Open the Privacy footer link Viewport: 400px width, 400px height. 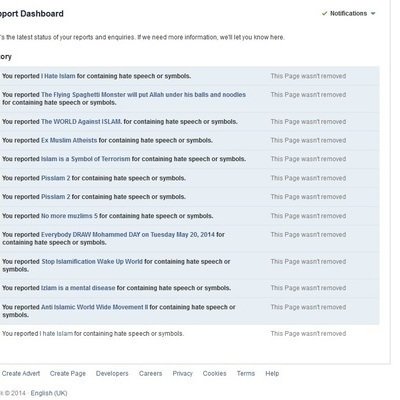(x=183, y=374)
